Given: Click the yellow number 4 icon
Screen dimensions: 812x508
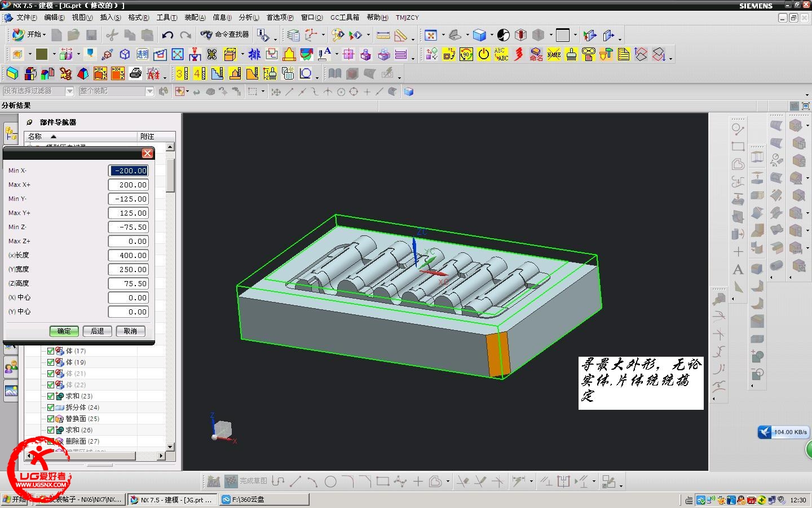Looking at the screenshot, I should [x=199, y=73].
